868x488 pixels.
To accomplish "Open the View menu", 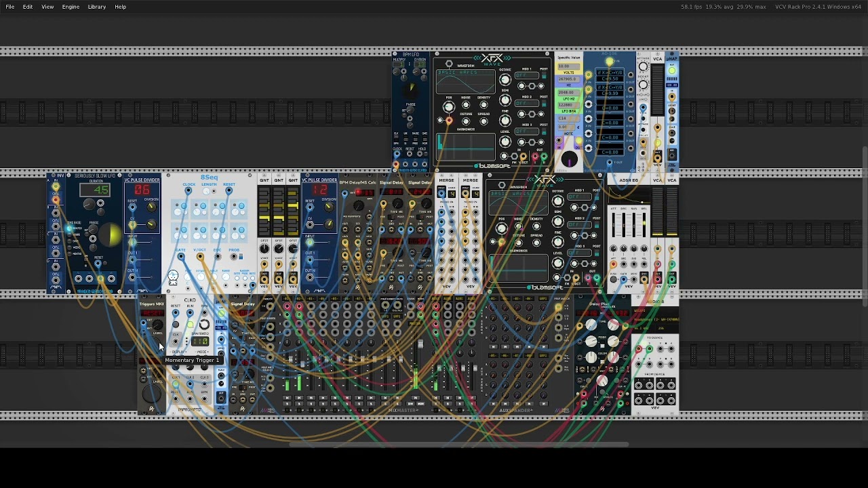I will (47, 7).
